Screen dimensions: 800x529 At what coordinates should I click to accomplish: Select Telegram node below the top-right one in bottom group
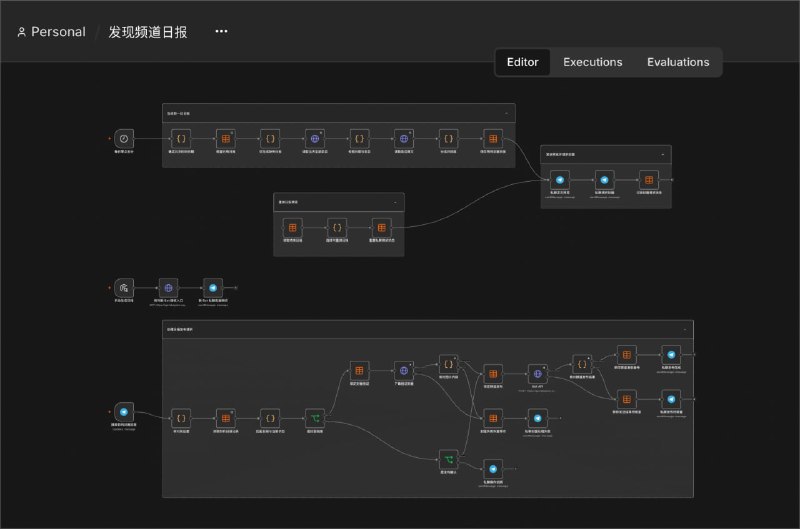671,399
